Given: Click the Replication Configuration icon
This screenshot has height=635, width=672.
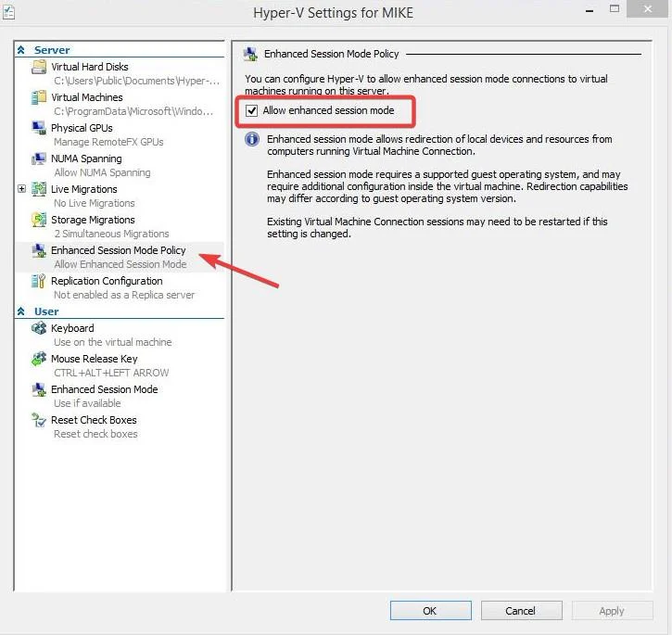Looking at the screenshot, I should pyautogui.click(x=39, y=281).
